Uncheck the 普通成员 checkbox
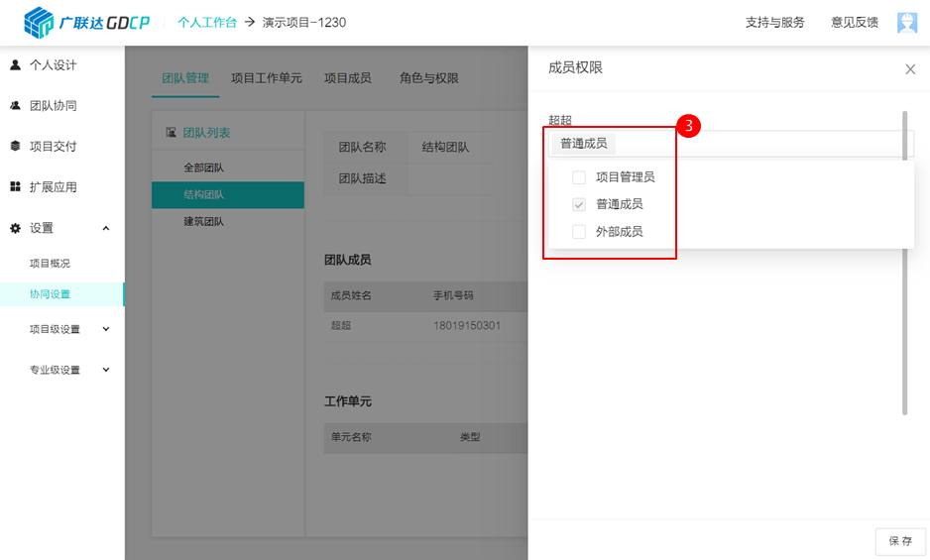The height and width of the screenshot is (560, 930). tap(579, 204)
